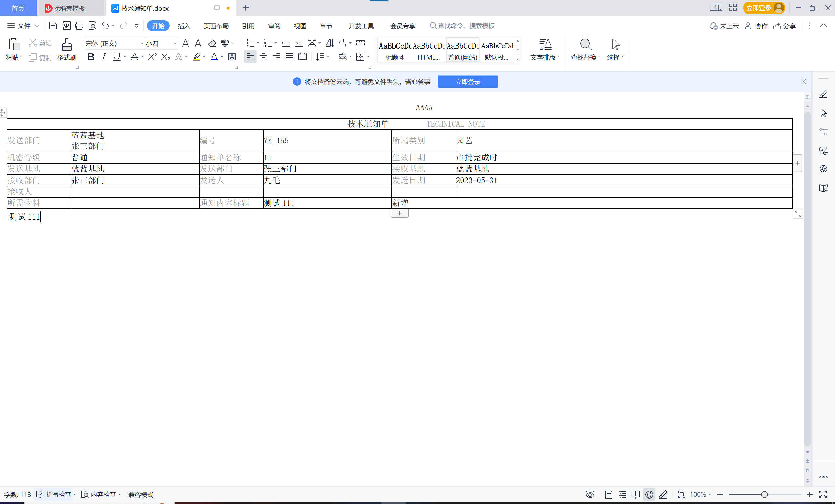
Task: Click the 立即登录 login button
Action: tap(468, 81)
